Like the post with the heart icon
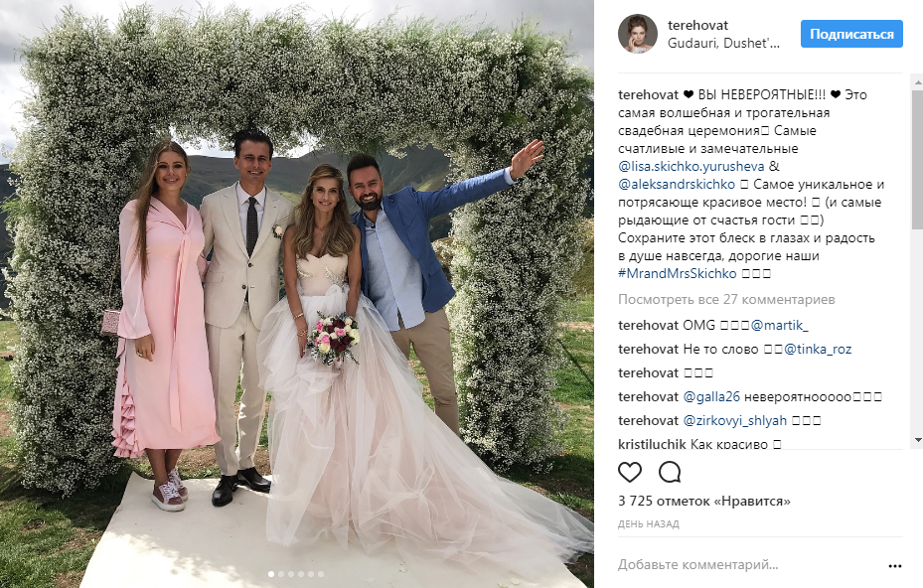 click(x=629, y=472)
